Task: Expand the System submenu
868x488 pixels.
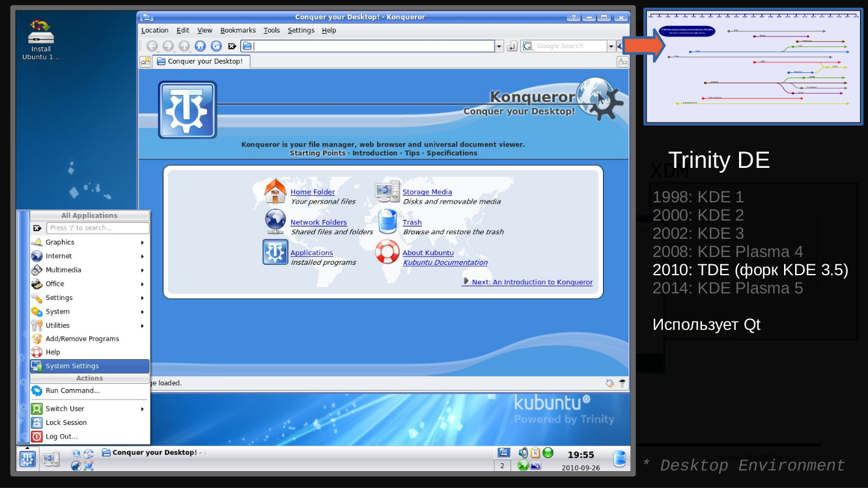Action: pos(90,311)
